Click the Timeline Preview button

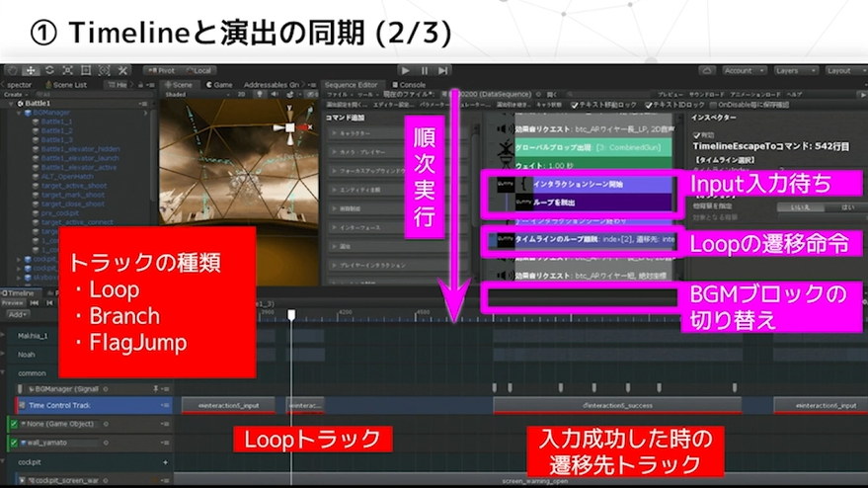pyautogui.click(x=13, y=303)
